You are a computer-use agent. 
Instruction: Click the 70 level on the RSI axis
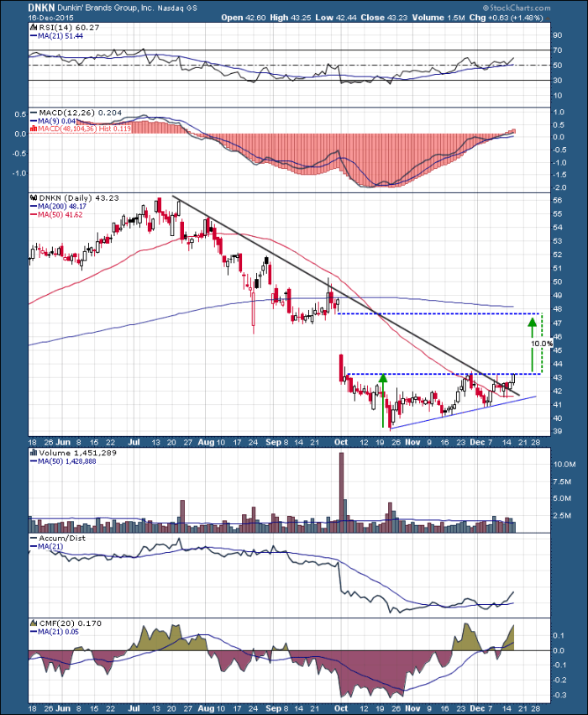tap(558, 50)
